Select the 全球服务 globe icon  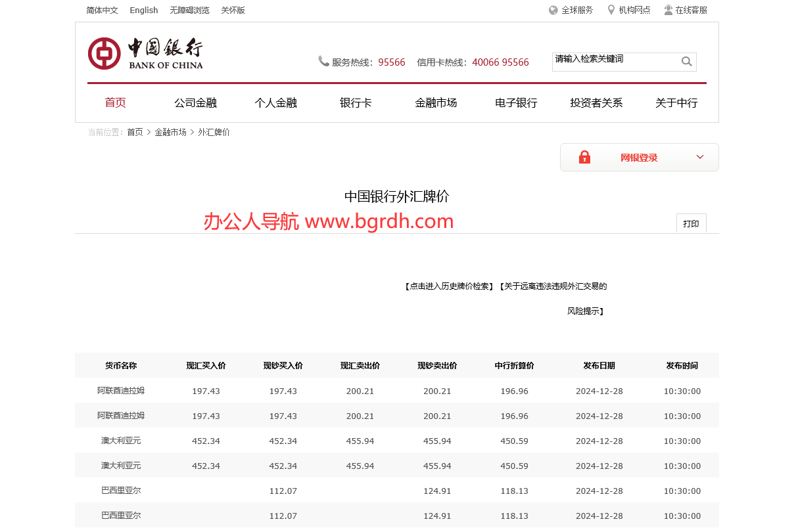pyautogui.click(x=552, y=10)
